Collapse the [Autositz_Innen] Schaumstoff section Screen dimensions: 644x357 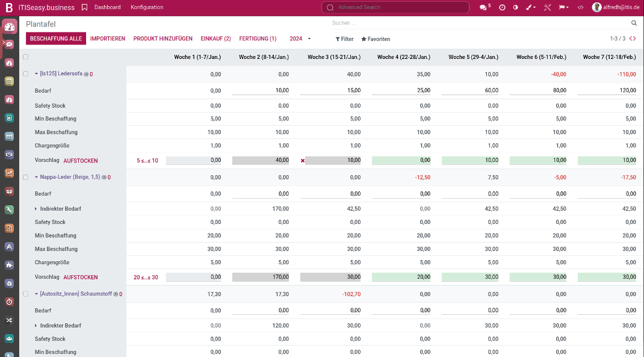pos(36,294)
